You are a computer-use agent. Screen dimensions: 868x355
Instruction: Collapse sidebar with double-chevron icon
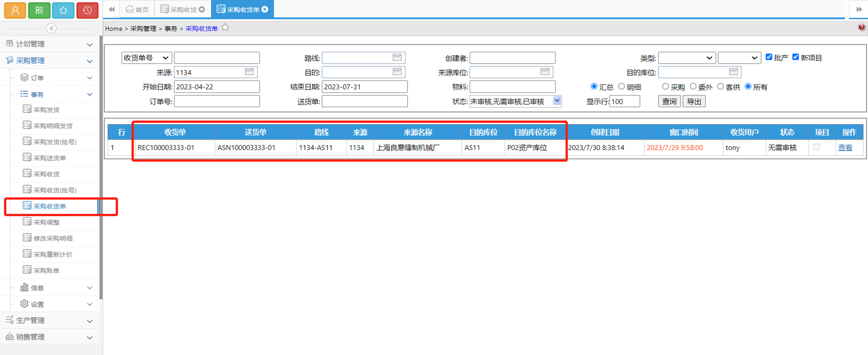(x=51, y=29)
